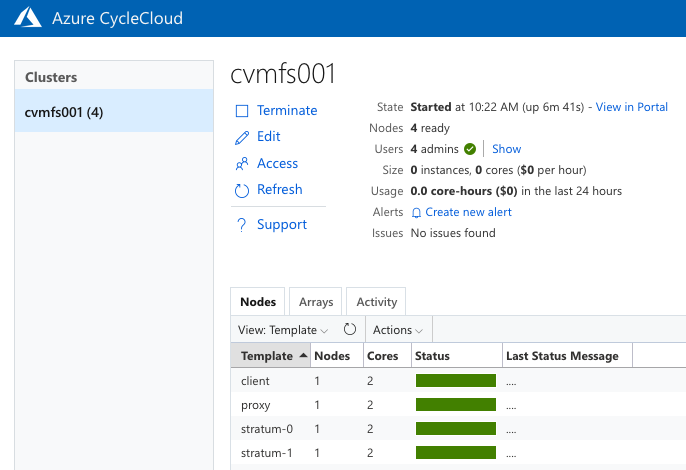Image resolution: width=686 pixels, height=470 pixels.
Task: Click the green admins checkmark icon
Action: point(470,149)
